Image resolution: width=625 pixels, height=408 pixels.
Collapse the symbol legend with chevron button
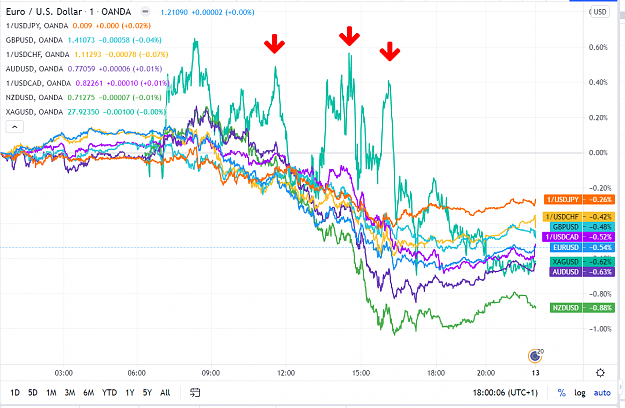[14, 127]
